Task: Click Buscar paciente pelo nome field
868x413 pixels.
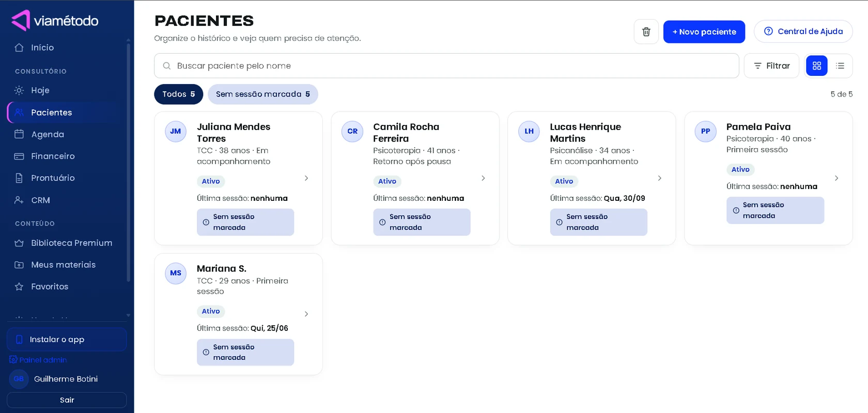Action: pos(446,66)
